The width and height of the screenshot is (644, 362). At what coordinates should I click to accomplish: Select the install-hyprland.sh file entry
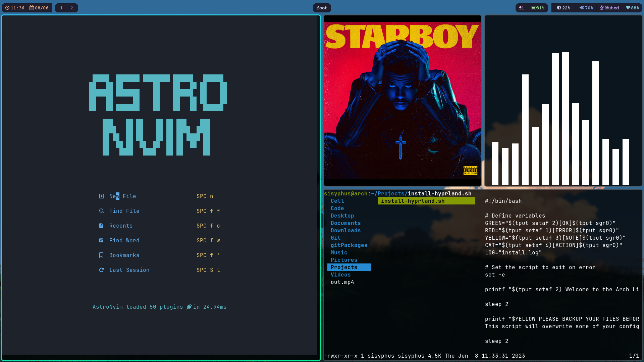[413, 201]
